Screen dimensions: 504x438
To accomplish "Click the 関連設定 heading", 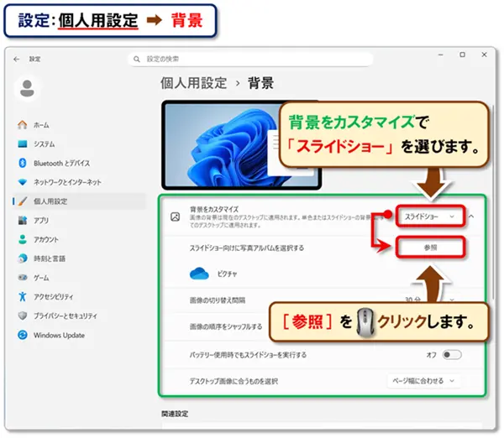I will click(175, 414).
